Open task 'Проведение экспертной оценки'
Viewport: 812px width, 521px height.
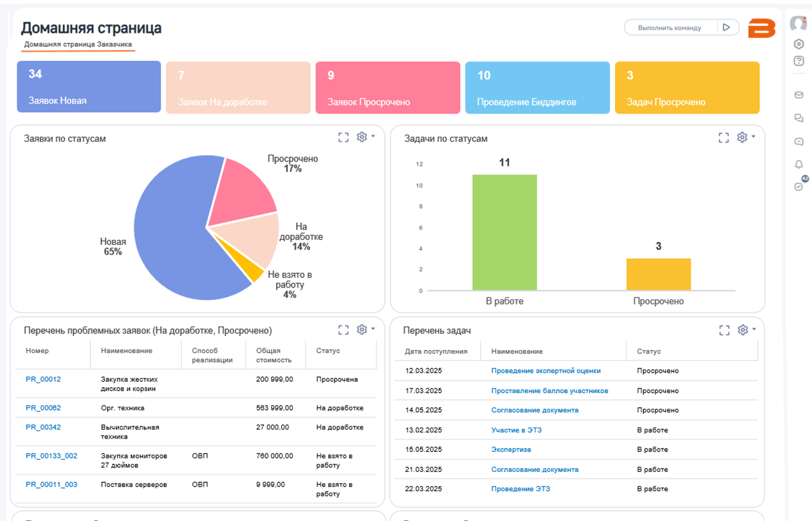click(x=546, y=370)
